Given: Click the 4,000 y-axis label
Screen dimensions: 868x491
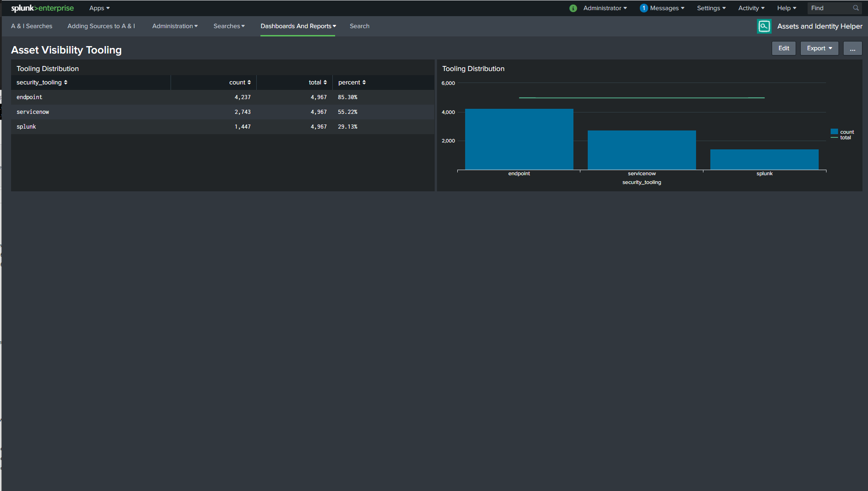Looking at the screenshot, I should [x=448, y=112].
